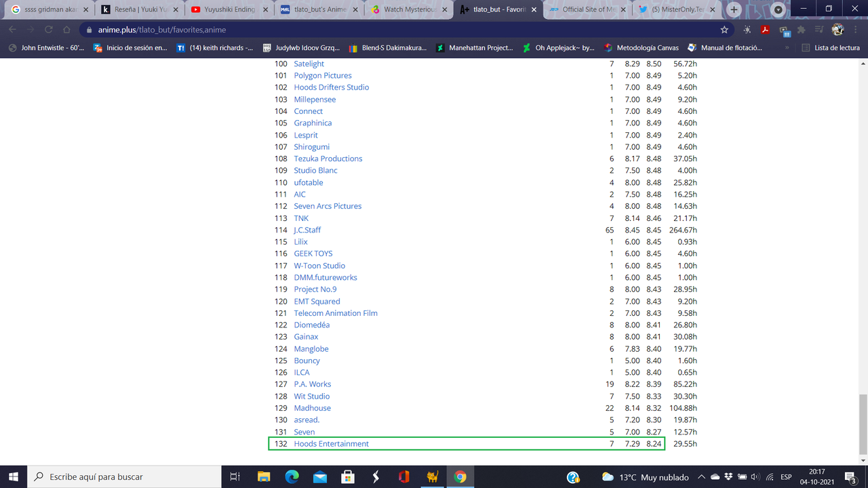Open the Chrome extensions puzzle icon
This screenshot has height=488, width=868.
click(x=801, y=30)
